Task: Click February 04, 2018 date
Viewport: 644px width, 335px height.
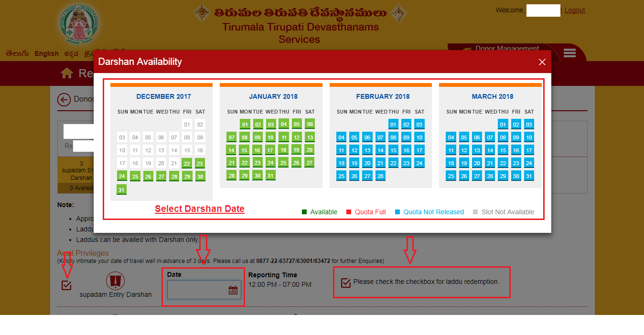Action: (342, 137)
